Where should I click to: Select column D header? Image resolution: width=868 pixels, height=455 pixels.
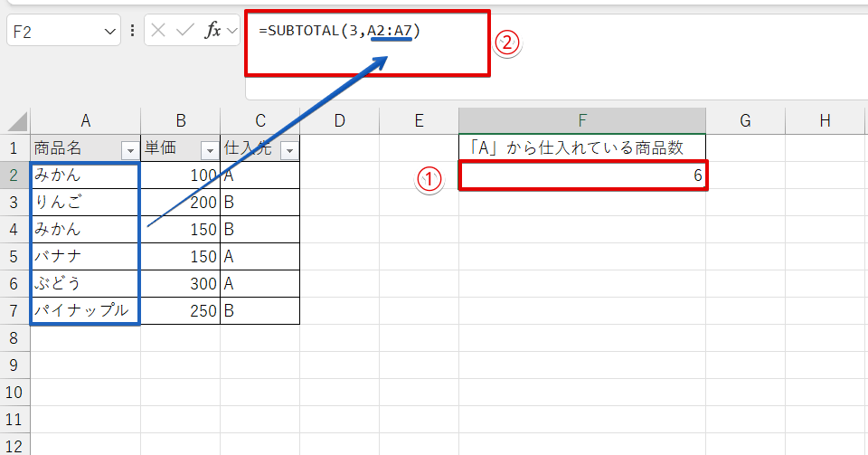pyautogui.click(x=339, y=121)
